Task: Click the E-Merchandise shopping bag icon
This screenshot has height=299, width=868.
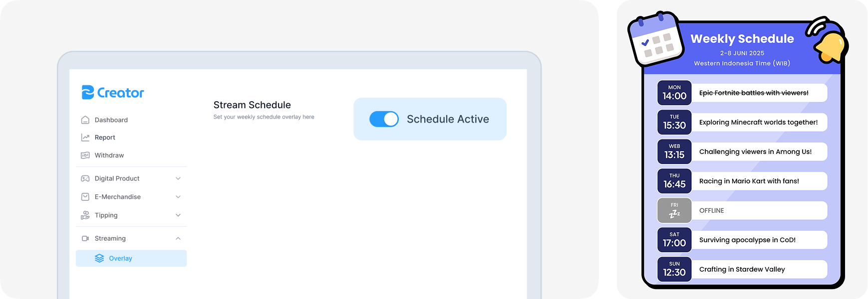Action: pos(85,197)
